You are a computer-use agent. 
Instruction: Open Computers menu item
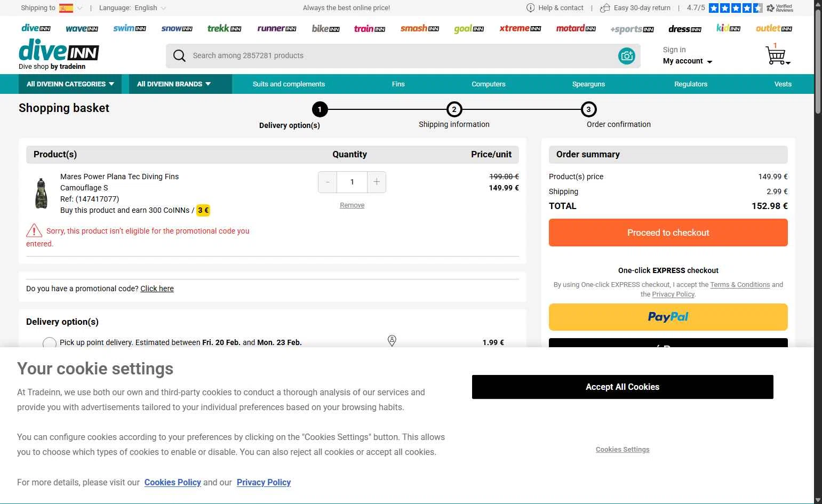(488, 84)
